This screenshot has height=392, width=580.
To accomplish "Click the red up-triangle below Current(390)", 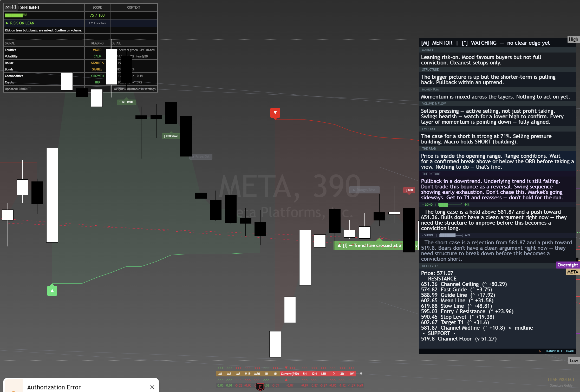I will pyautogui.click(x=286, y=380).
